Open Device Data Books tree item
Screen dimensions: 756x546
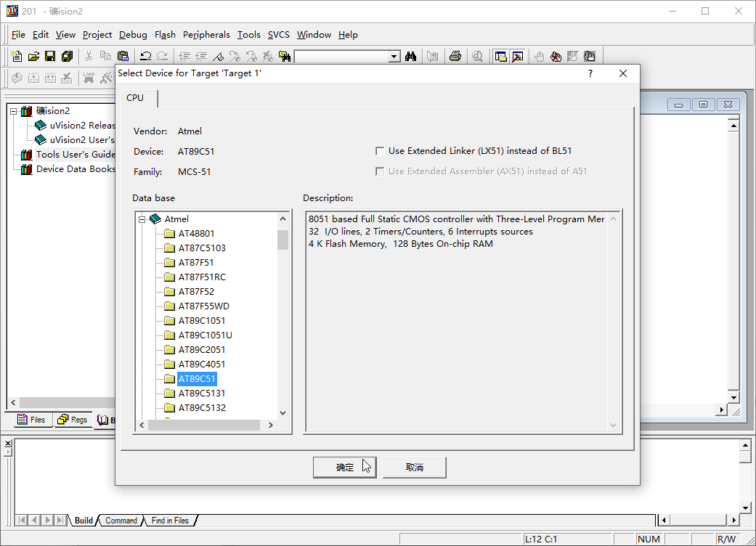coord(76,169)
